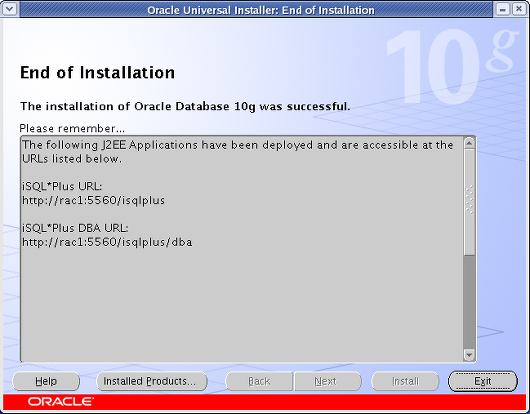
Task: Click the Back button
Action: 259,381
